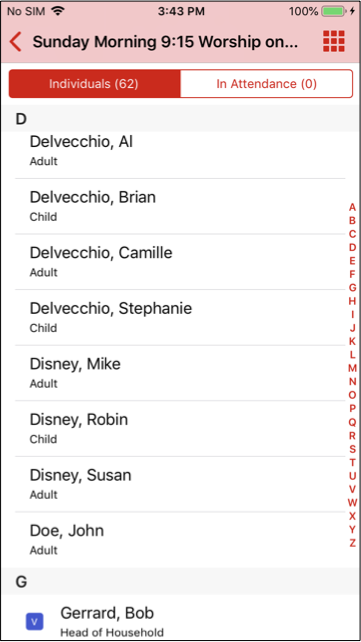This screenshot has width=361, height=642.
Task: Jump to letter Z in side index
Action: pos(352,543)
